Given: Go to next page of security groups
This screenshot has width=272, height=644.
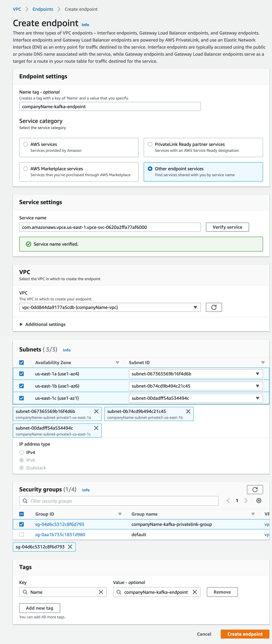Looking at the screenshot, I should coord(246,501).
